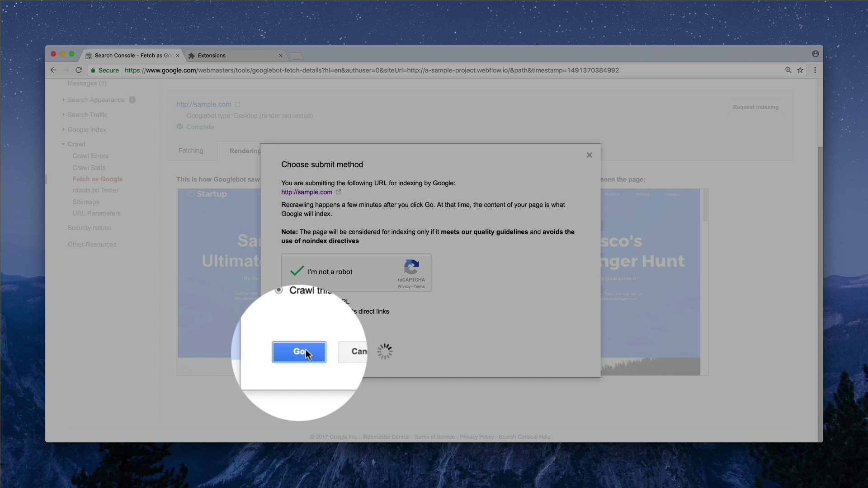The image size is (868, 488).
Task: Go back with the browser back arrow
Action: (x=53, y=70)
